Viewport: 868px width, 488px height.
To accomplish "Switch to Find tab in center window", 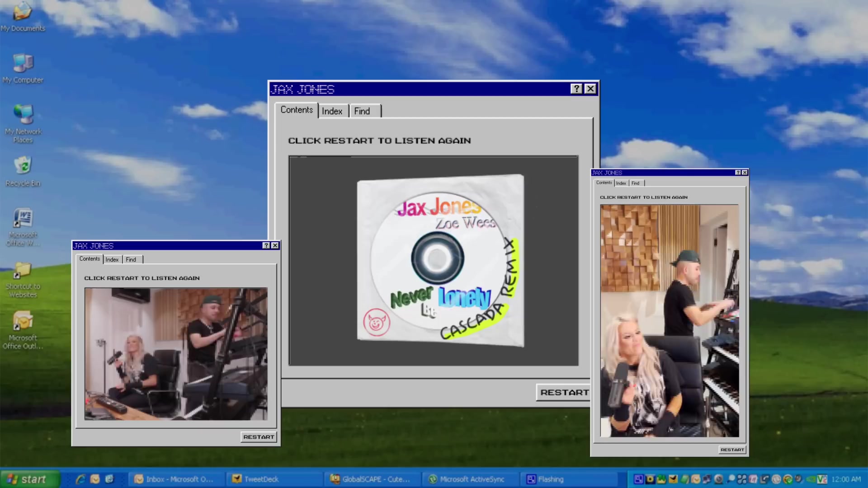I will [364, 111].
